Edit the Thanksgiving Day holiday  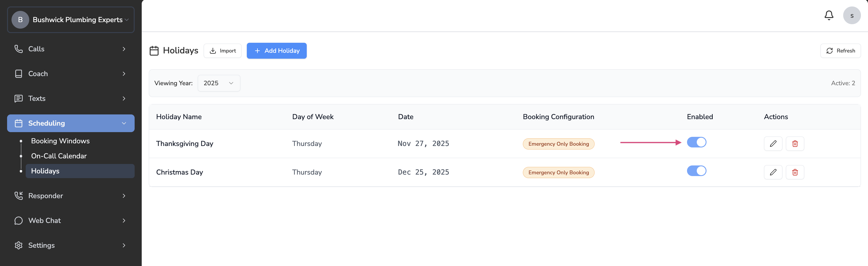[773, 144]
